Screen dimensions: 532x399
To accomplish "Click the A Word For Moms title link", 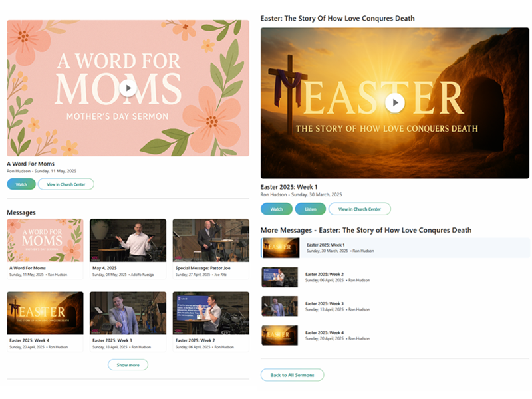I will (x=31, y=164).
